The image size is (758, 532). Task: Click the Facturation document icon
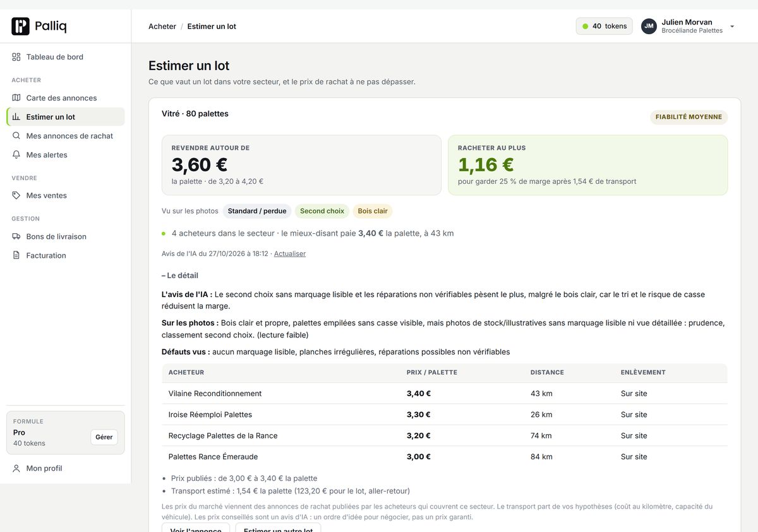[x=16, y=255]
